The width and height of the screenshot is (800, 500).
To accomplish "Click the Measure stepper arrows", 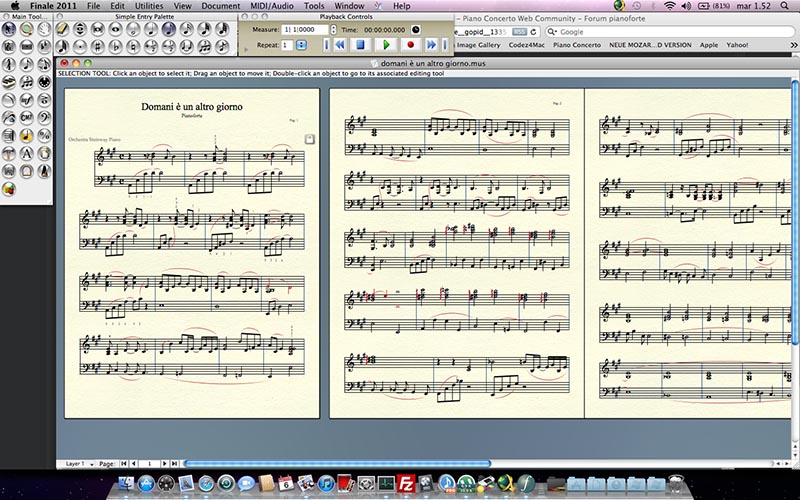I will pos(334,30).
